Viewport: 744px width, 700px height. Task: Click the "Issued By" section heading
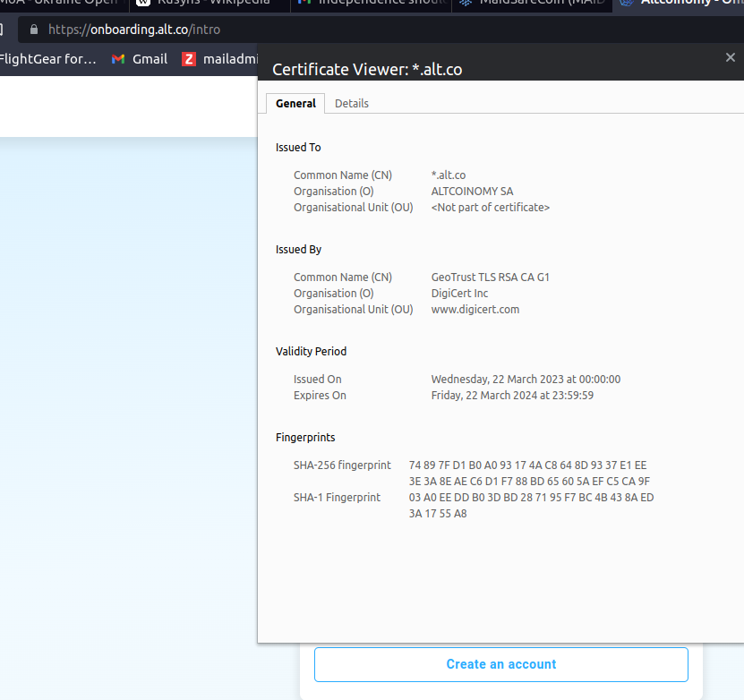point(298,250)
